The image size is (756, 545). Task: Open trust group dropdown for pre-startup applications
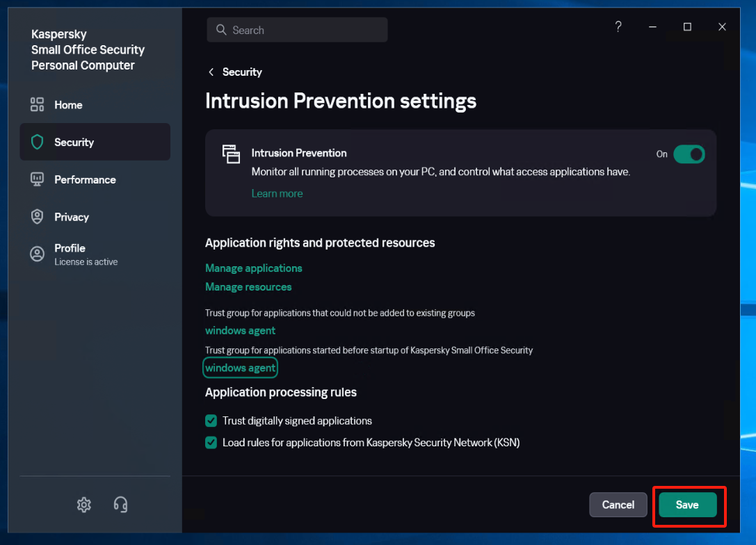240,368
